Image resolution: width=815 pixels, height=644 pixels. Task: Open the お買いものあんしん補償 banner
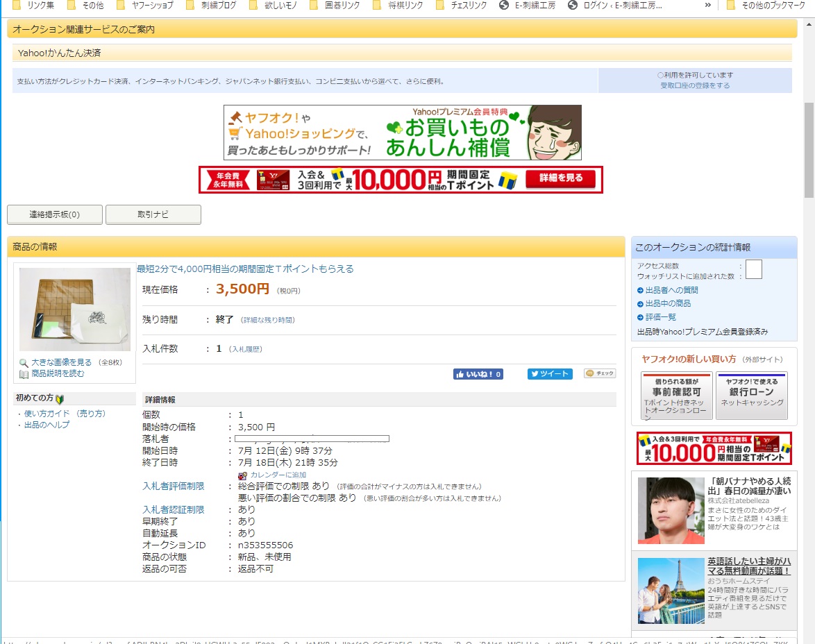click(x=403, y=132)
